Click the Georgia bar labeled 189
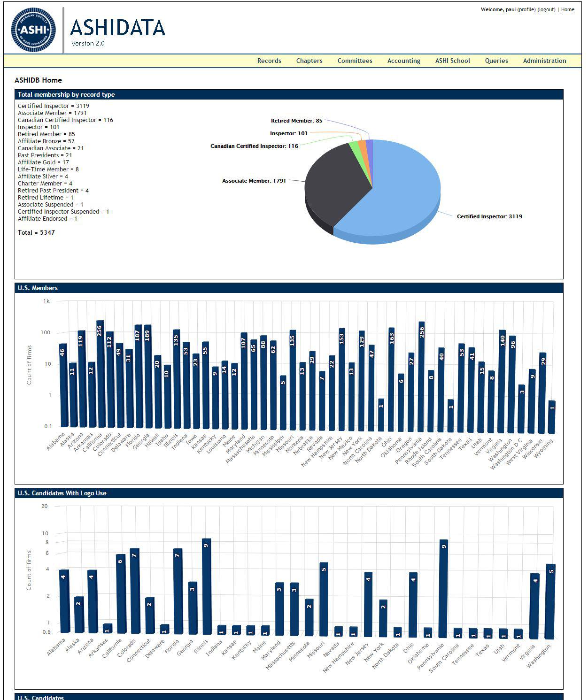The width and height of the screenshot is (588, 700). pos(147,376)
